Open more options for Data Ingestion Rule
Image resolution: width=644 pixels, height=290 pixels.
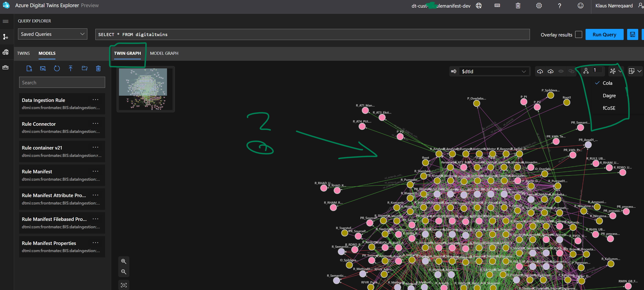[95, 100]
